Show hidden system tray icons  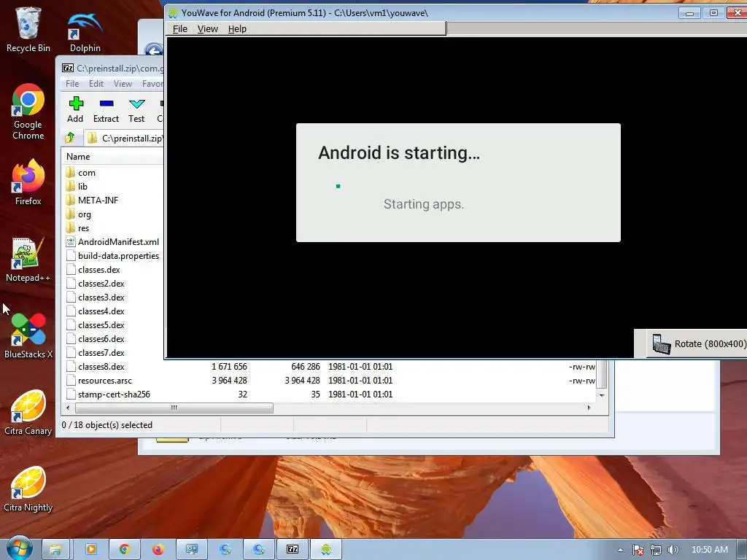pyautogui.click(x=620, y=550)
